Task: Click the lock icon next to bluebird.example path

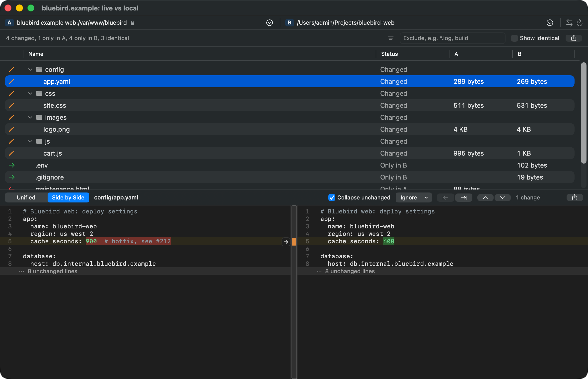Action: [x=133, y=23]
